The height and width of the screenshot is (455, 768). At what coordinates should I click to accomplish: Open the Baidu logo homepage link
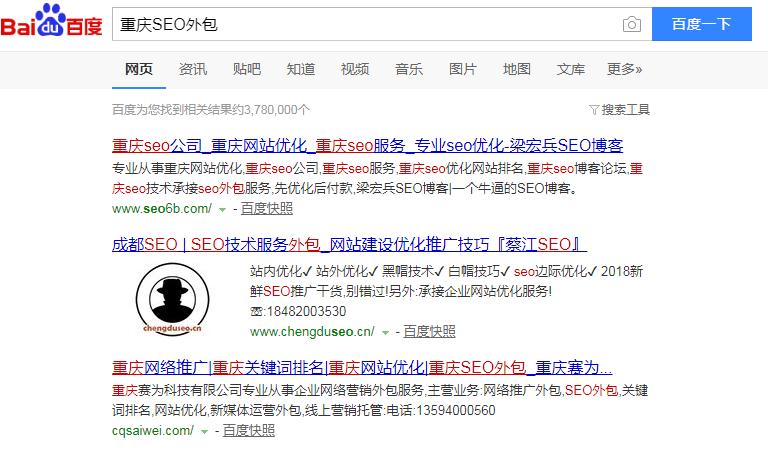click(51, 21)
